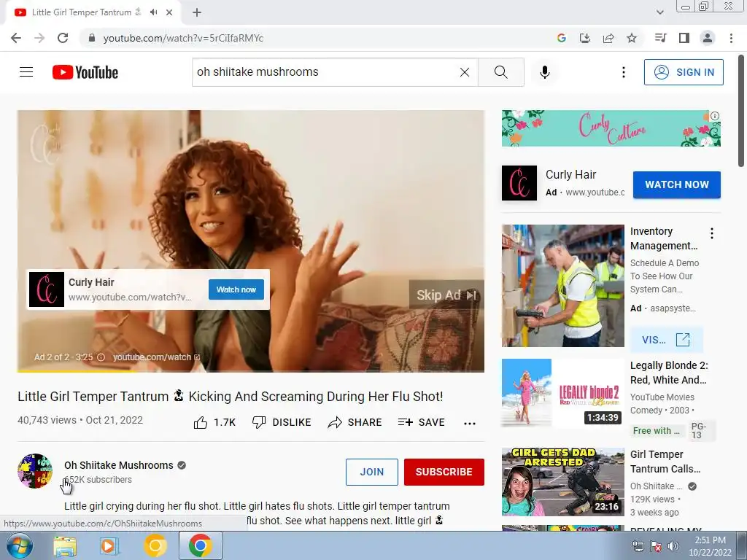This screenshot has width=747, height=560.
Task: Open Windows Media Player taskbar icon
Action: pos(109,545)
